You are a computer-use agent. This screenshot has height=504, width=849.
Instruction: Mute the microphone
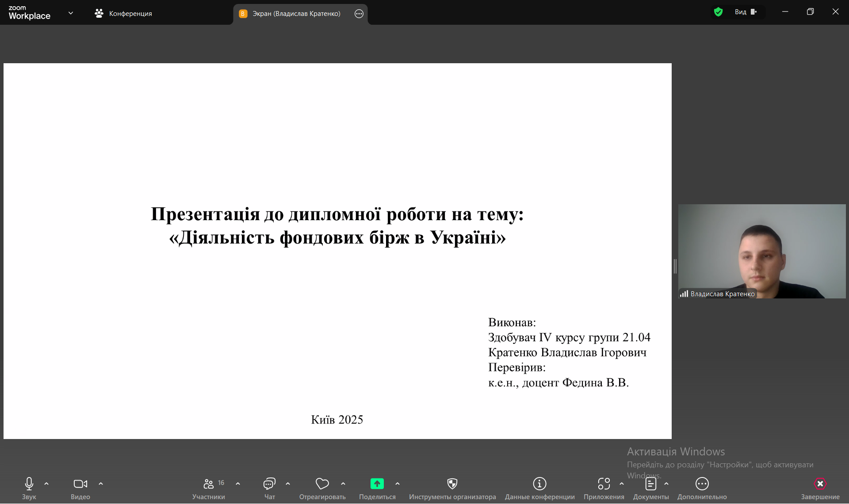[29, 484]
